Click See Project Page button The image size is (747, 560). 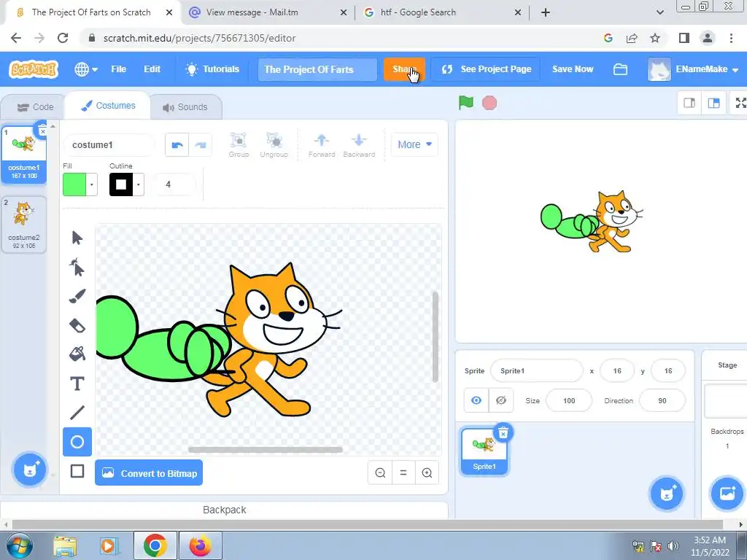486,69
